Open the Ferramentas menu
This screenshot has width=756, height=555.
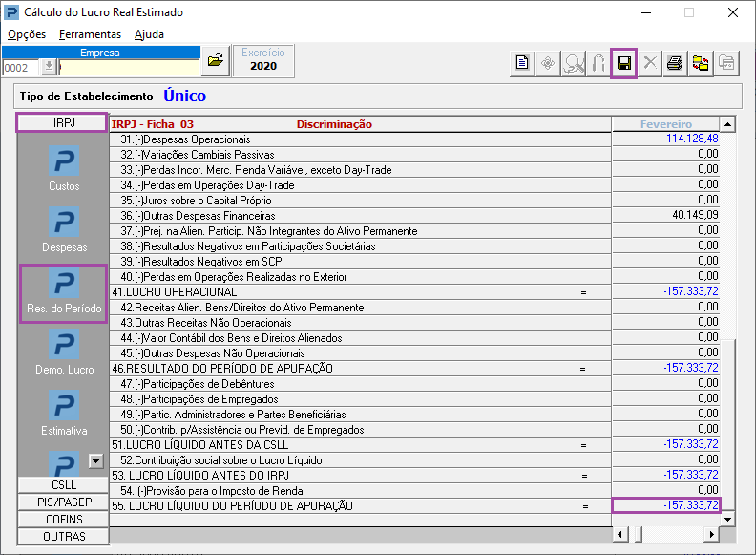tap(90, 34)
